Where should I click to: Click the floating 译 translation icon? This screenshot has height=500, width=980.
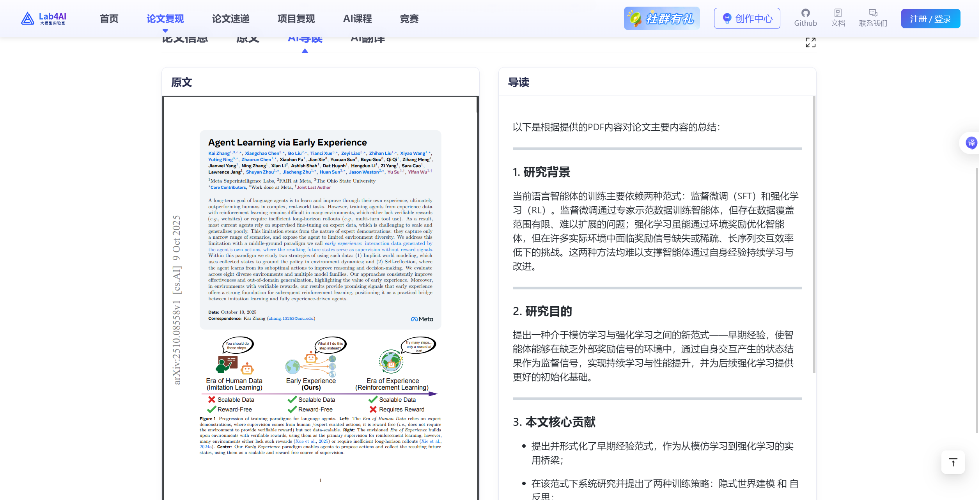[971, 143]
